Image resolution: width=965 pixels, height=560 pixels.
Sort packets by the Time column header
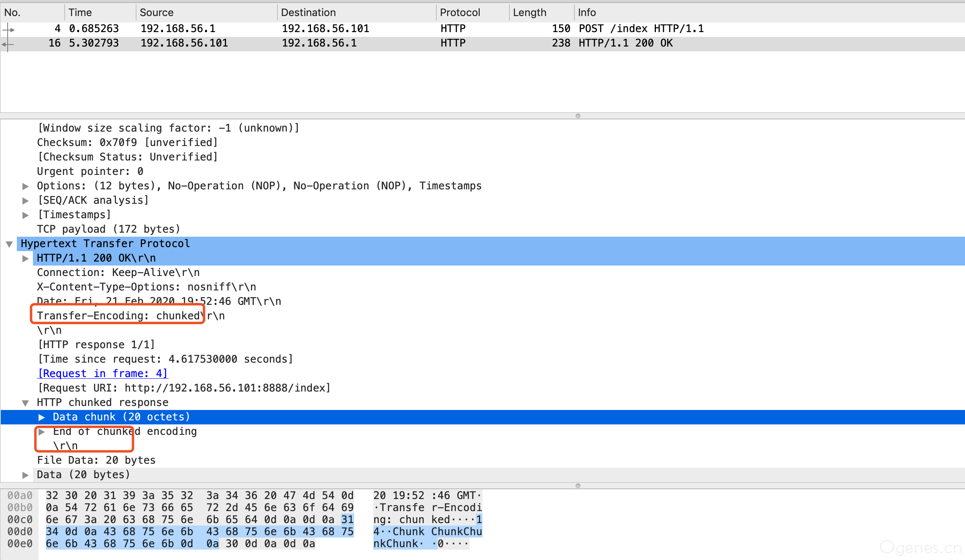coord(80,12)
